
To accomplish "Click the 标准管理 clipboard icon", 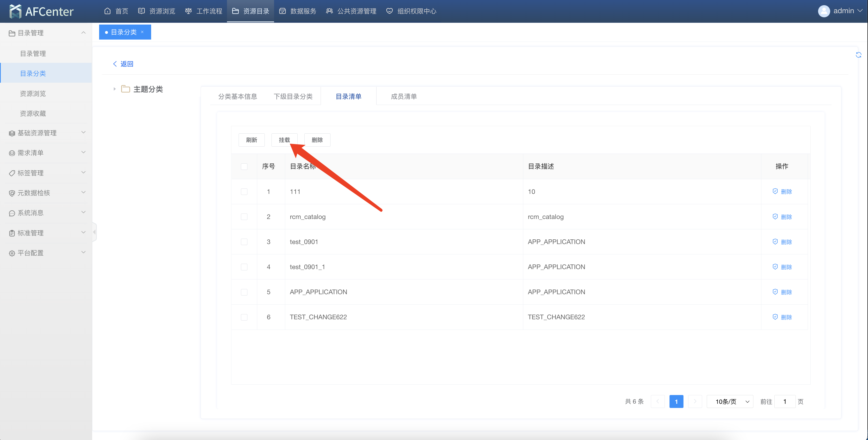I will (12, 233).
